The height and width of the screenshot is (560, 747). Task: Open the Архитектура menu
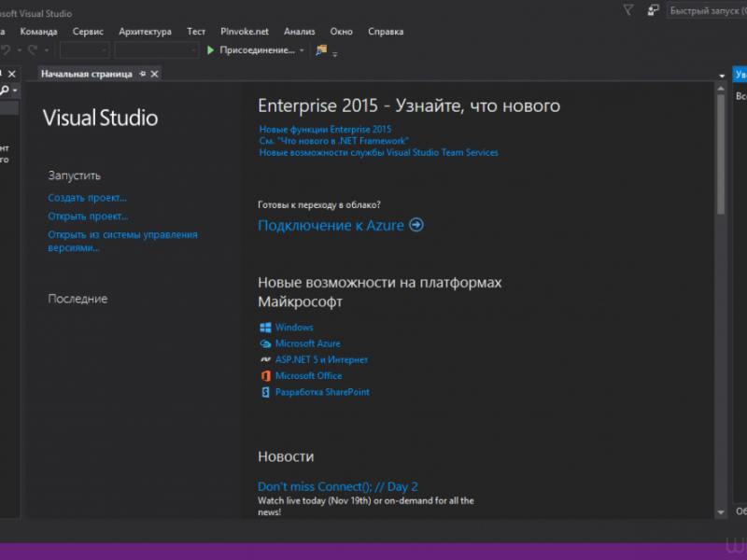pos(146,32)
